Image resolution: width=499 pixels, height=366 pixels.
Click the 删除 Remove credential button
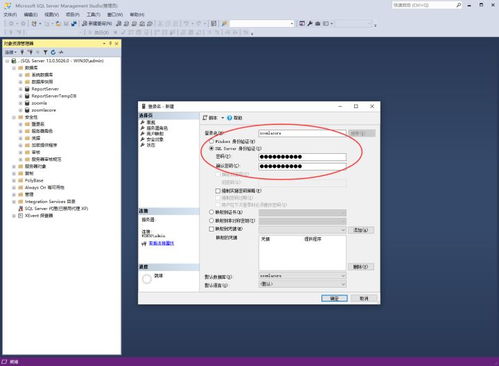coord(361,267)
